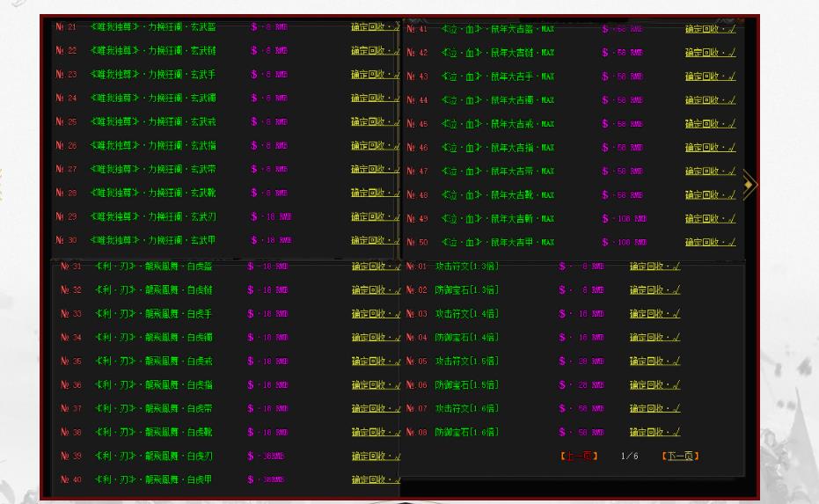Click 确定回收 for 防御宝石[1.6倍] No.08
819x504 pixels.
click(x=654, y=432)
